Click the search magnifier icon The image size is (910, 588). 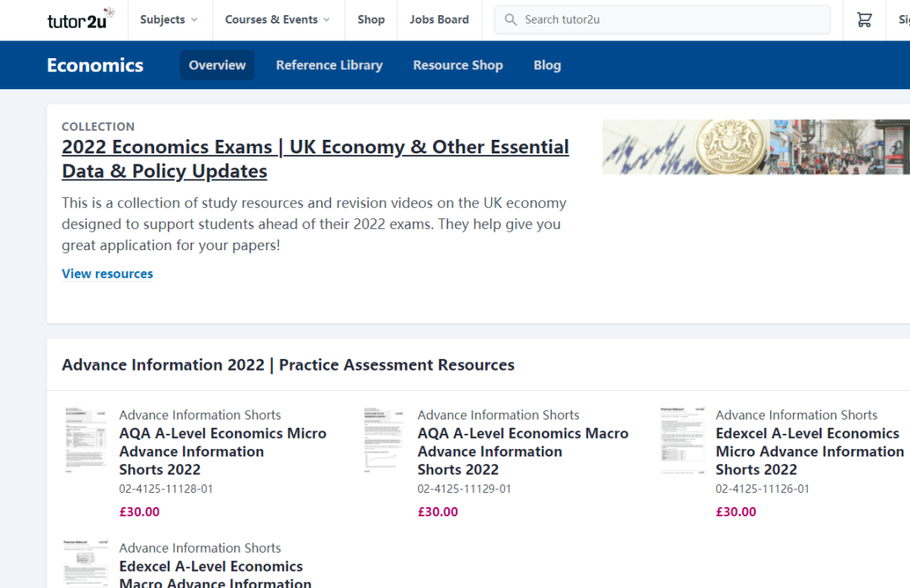click(x=511, y=19)
